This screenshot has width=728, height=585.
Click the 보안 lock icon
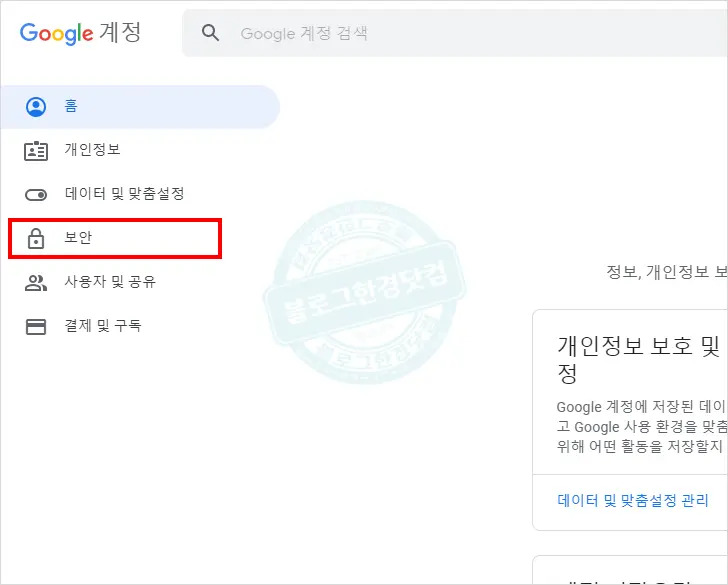tap(36, 238)
